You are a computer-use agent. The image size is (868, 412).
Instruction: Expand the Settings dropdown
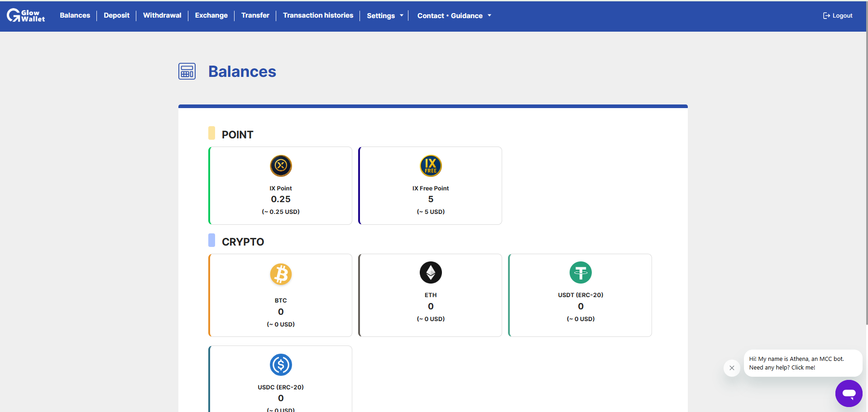pos(385,16)
